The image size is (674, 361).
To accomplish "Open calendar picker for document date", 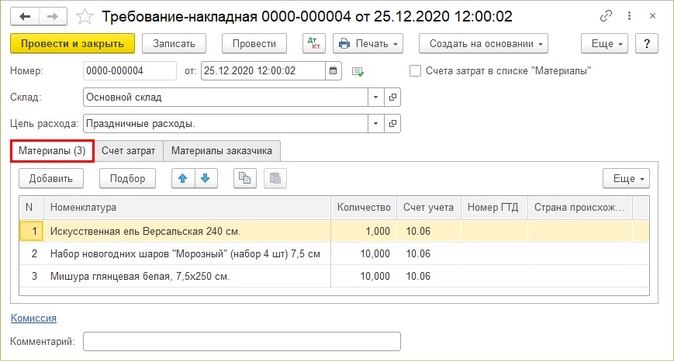I will 333,71.
